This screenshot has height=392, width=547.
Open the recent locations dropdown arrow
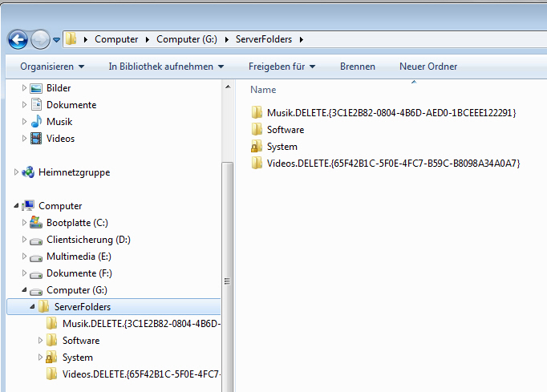(57, 39)
